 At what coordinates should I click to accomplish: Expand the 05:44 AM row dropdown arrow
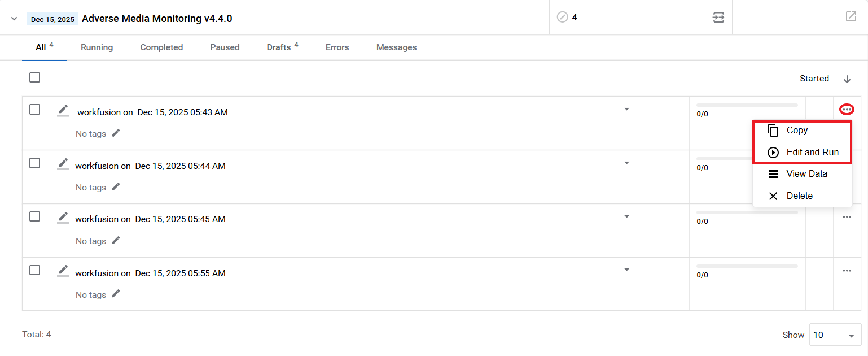pos(626,163)
